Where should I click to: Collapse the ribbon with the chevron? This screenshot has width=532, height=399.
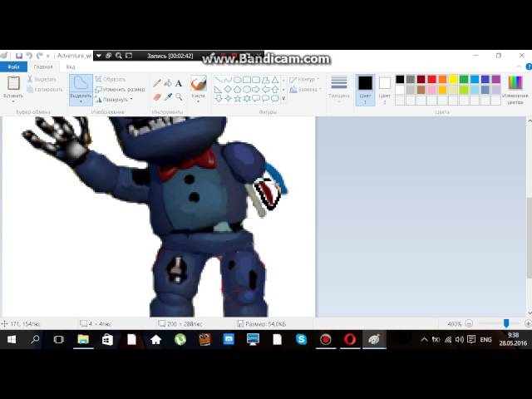(x=519, y=66)
